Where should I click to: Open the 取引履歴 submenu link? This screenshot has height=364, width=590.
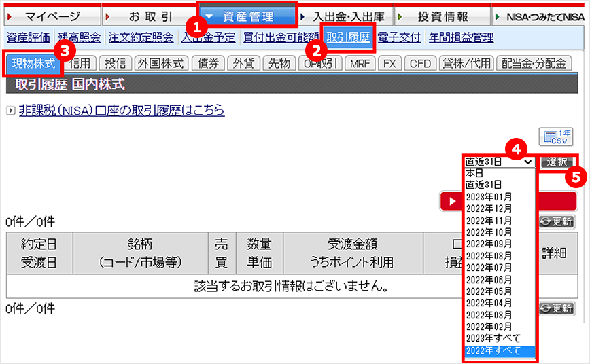[349, 37]
